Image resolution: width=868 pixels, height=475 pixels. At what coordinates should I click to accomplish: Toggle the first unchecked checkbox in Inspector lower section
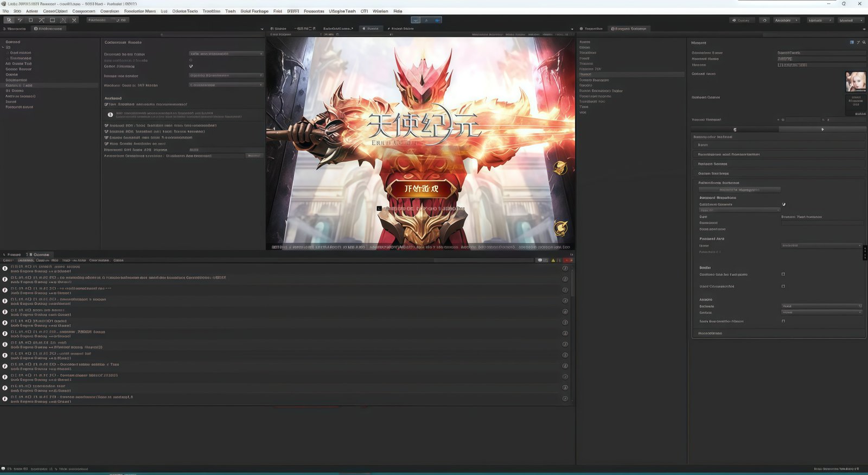click(783, 274)
